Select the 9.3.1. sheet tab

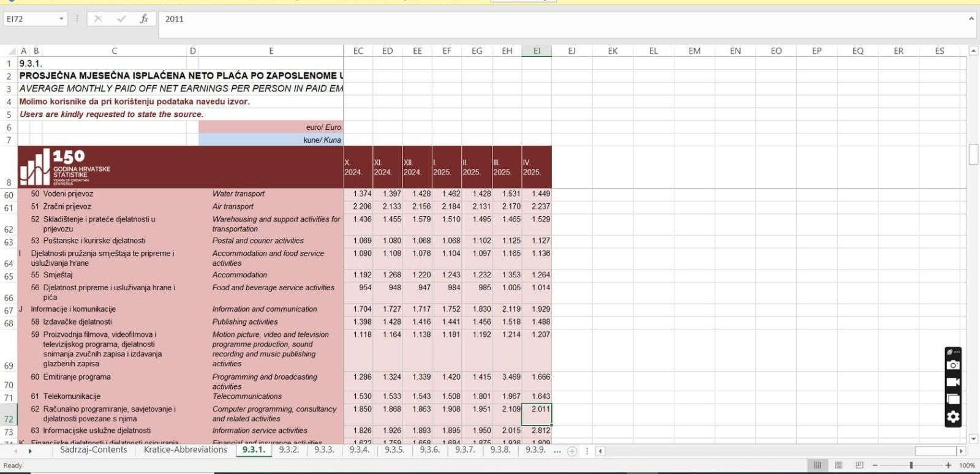tap(254, 450)
